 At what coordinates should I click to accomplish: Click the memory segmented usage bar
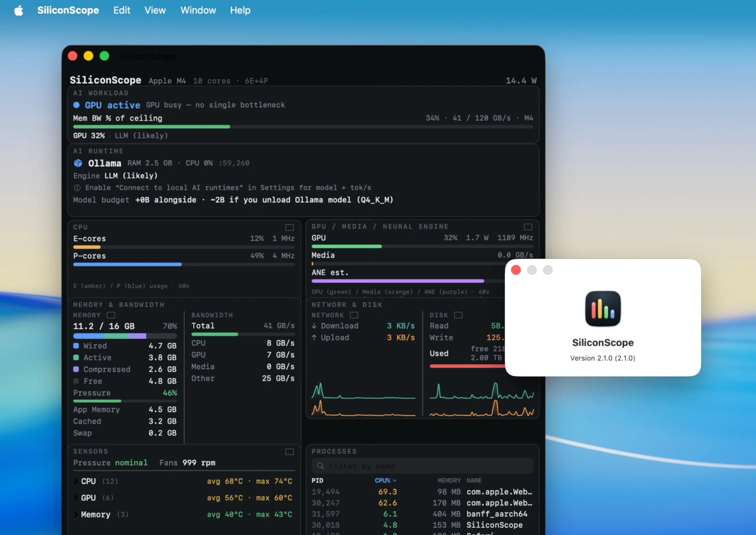coord(125,336)
